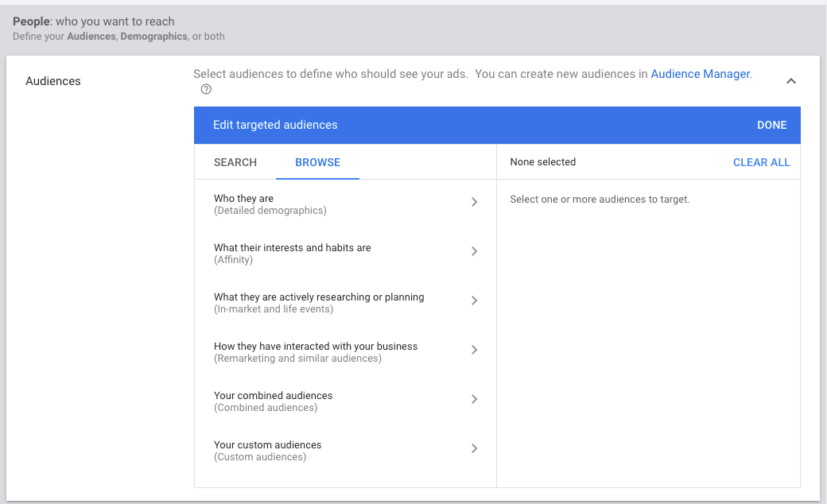Click the chevron for In-market and life events
Image resolution: width=827 pixels, height=504 pixels.
(x=474, y=300)
